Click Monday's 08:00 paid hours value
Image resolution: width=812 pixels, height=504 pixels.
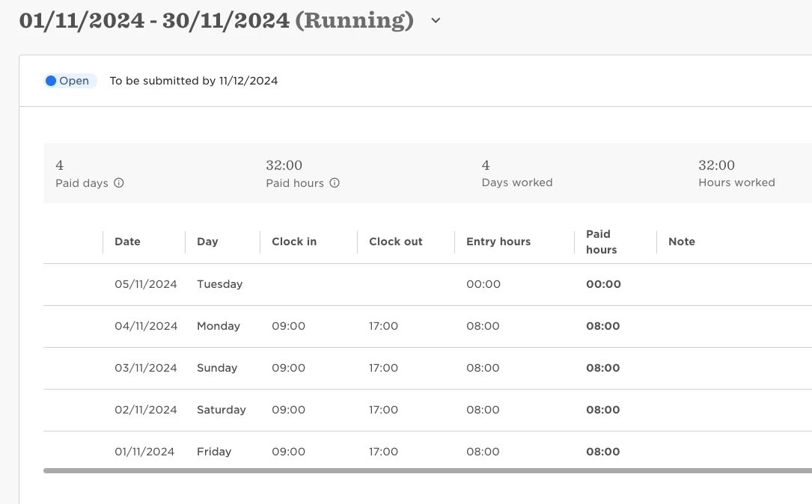[602, 326]
